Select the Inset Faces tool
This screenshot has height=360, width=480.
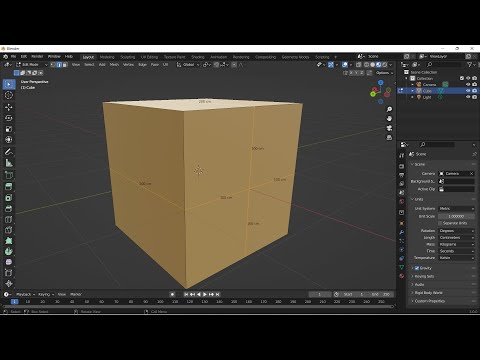(9, 198)
